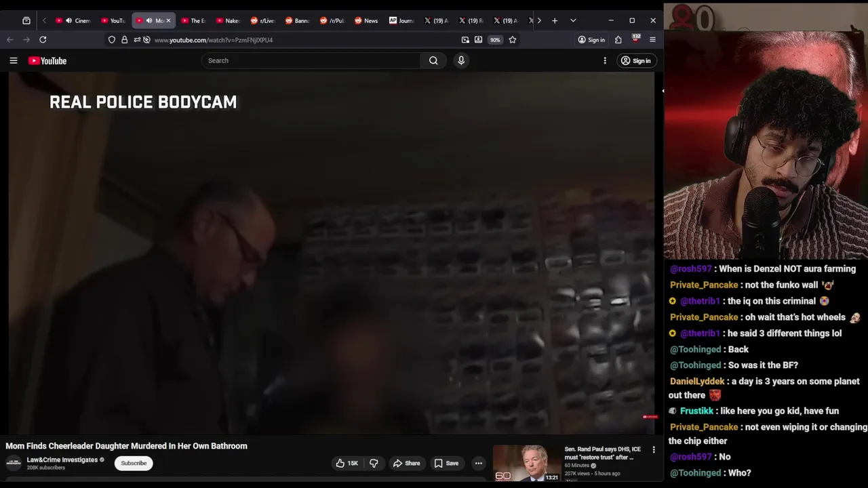Go back in browser history
868x488 pixels.
tap(10, 40)
